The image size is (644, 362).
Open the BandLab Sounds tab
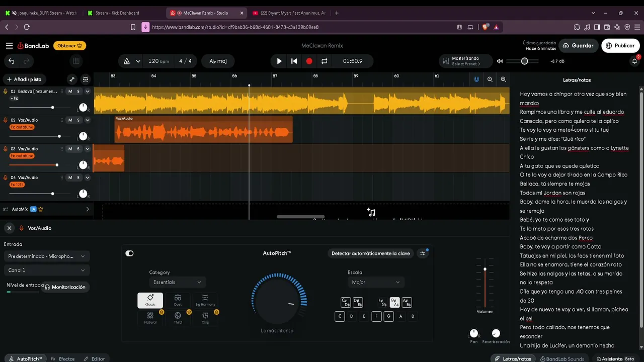tap(562, 359)
